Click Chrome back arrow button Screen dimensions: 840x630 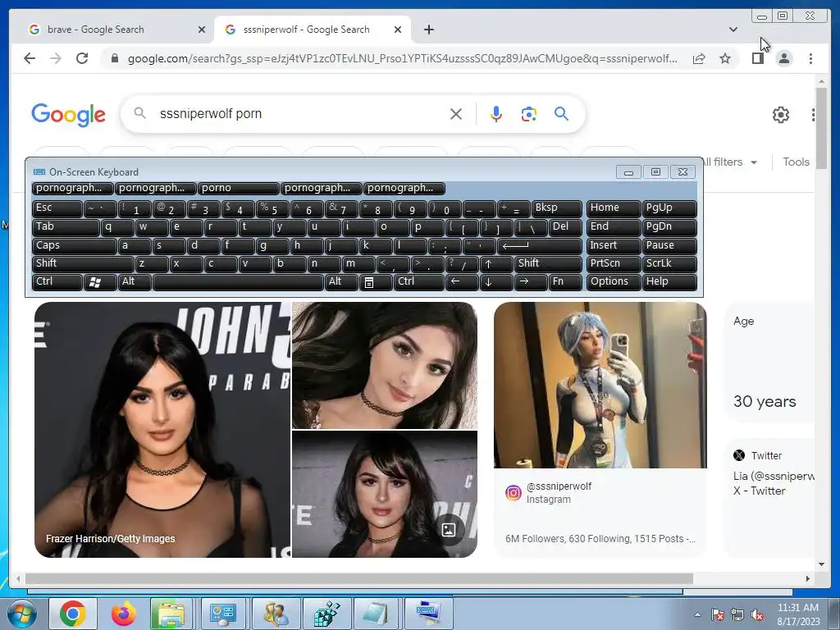[x=30, y=58]
